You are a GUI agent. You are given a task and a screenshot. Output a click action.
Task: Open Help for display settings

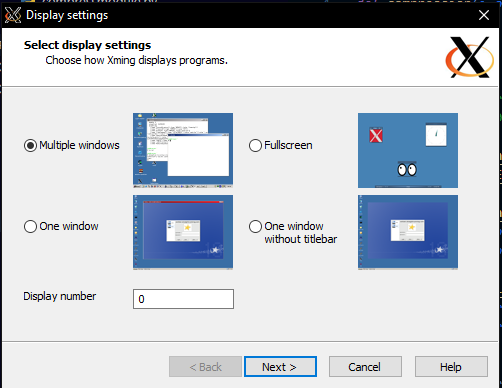pyautogui.click(x=451, y=367)
